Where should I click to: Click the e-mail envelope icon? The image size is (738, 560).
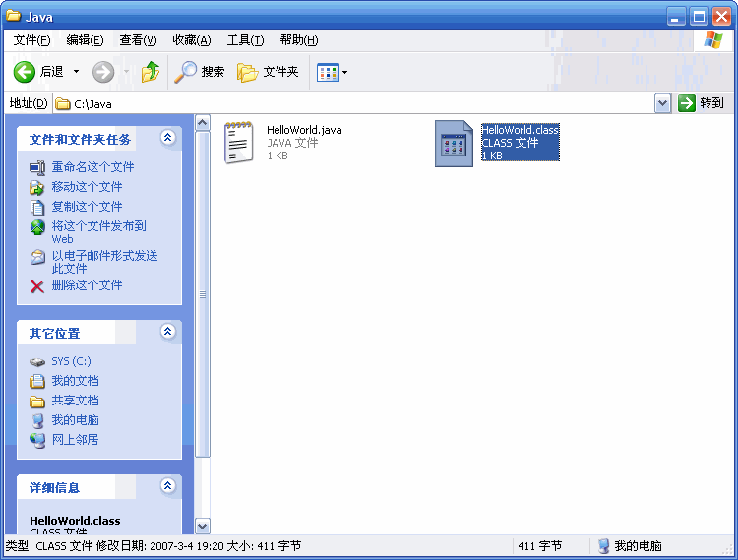tap(37, 257)
